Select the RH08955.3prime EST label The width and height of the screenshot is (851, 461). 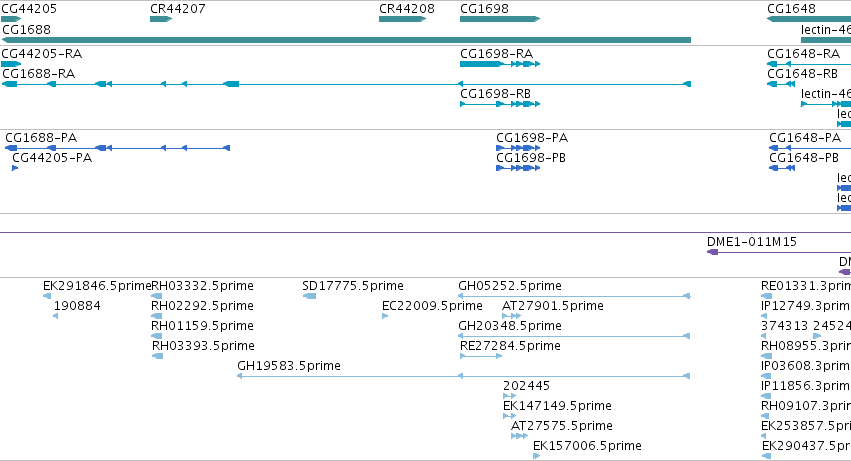(806, 346)
